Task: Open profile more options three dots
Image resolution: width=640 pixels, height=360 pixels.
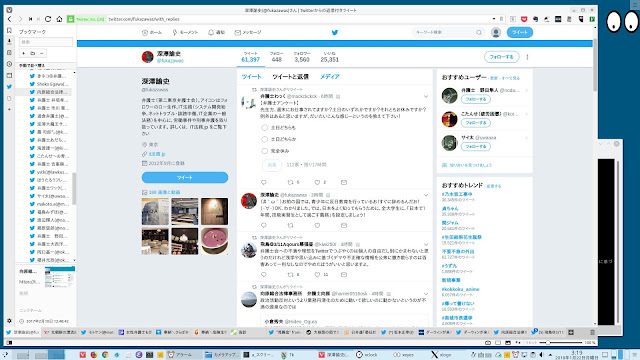Action: point(527,57)
